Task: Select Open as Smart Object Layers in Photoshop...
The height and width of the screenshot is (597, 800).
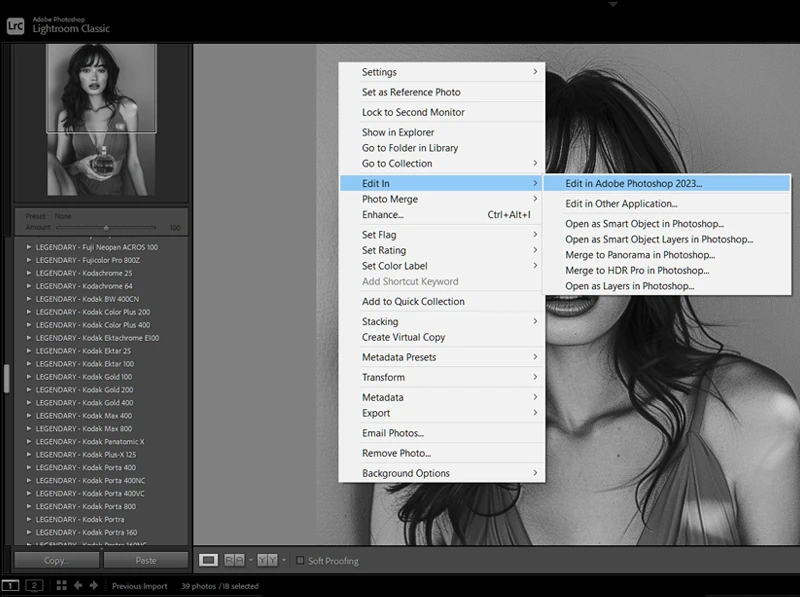Action: (x=667, y=239)
